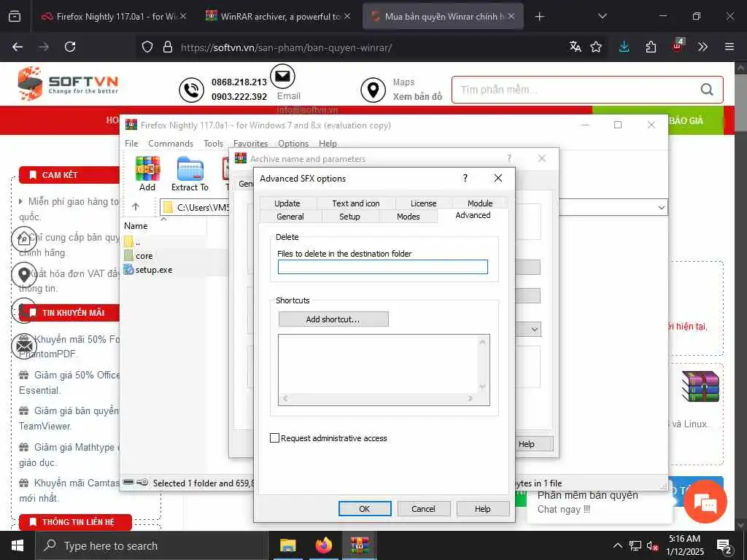Open the Tools menu in WinRAR
The height and width of the screenshot is (560, 747).
pyautogui.click(x=214, y=144)
